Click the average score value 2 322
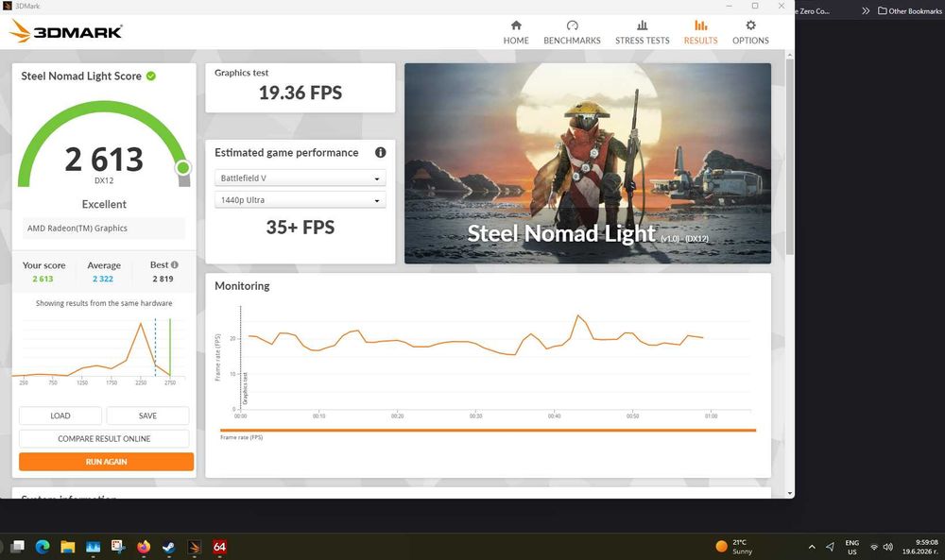Screen dimensions: 945x560 [103, 279]
